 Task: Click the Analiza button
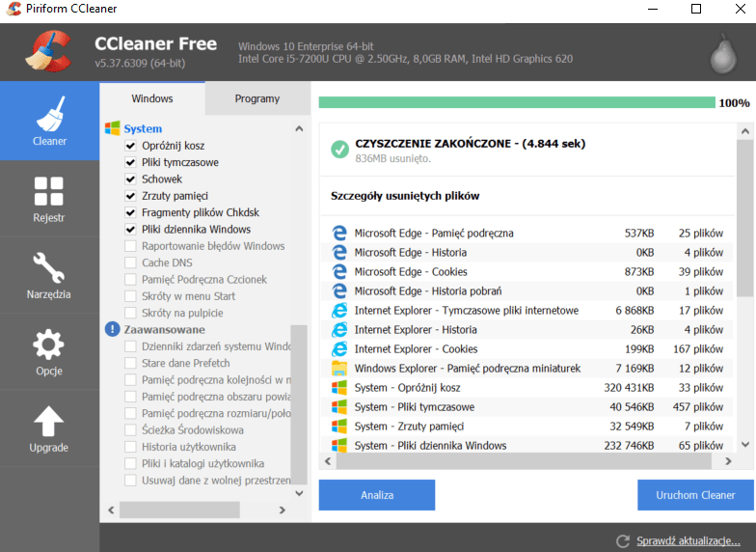coord(377,495)
